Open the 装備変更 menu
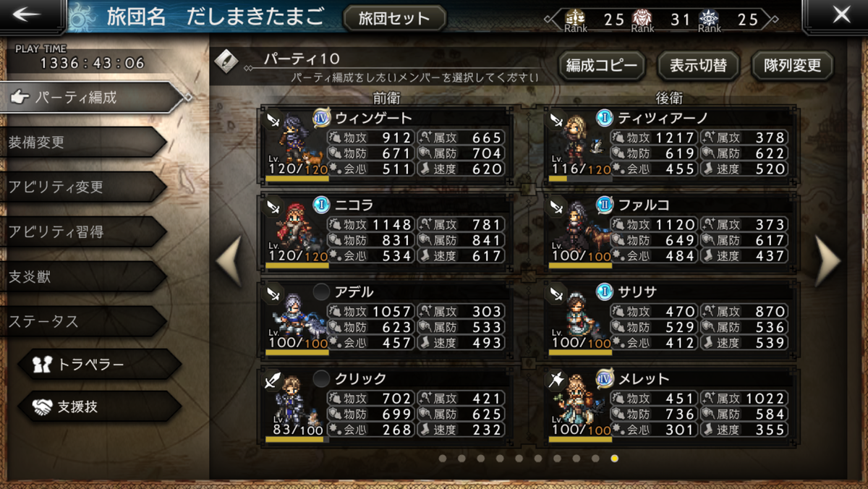 83,143
